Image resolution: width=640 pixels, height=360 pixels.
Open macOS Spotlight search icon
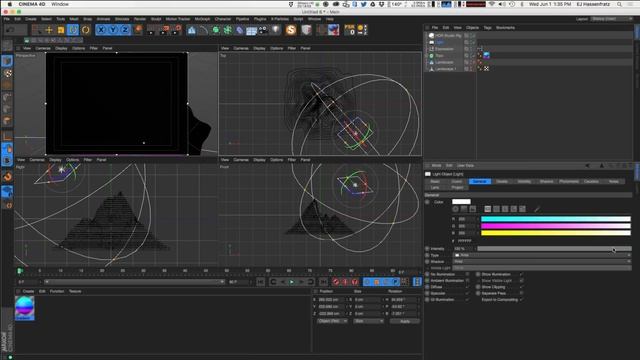[620, 4]
